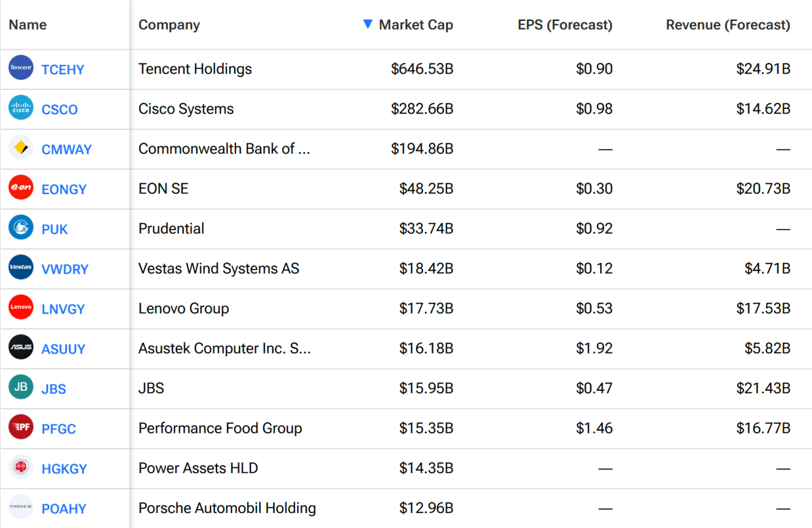Select the Lenovo Group company name

183,308
